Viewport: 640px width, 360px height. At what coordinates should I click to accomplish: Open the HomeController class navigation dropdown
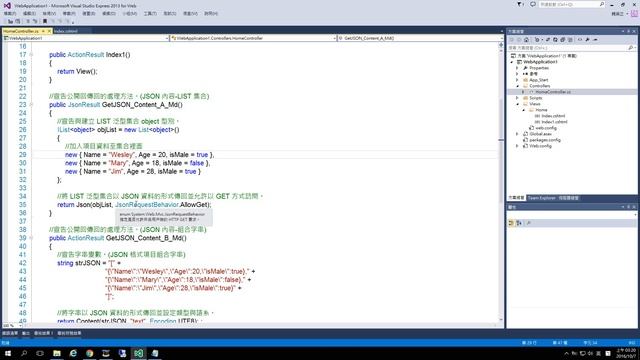(334, 38)
